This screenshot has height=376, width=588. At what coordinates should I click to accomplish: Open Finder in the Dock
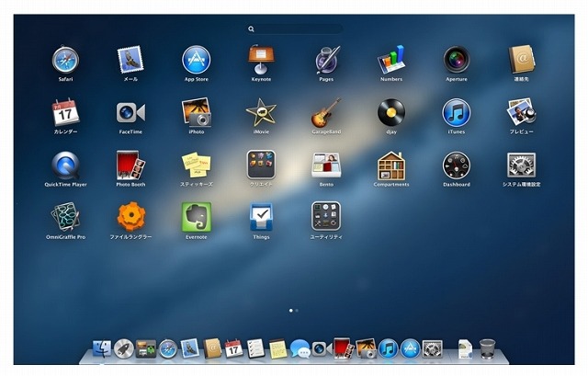click(x=102, y=349)
